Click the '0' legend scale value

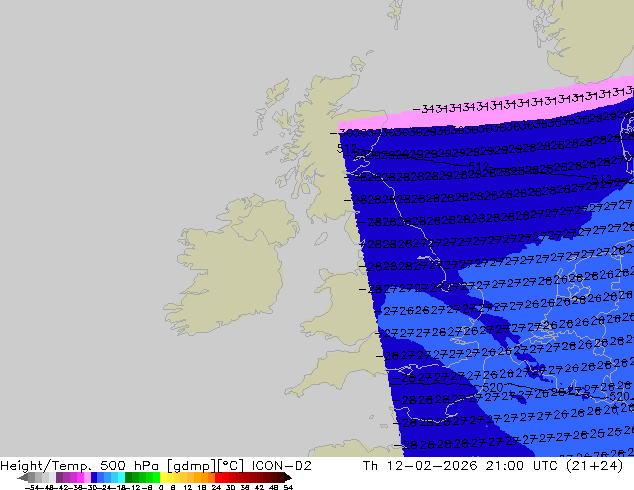pyautogui.click(x=161, y=488)
